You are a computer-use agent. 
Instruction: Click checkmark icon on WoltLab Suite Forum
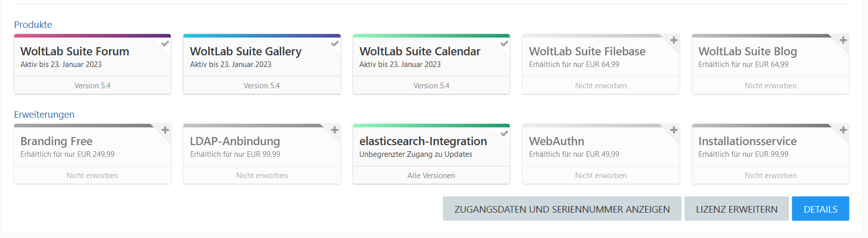(x=165, y=44)
